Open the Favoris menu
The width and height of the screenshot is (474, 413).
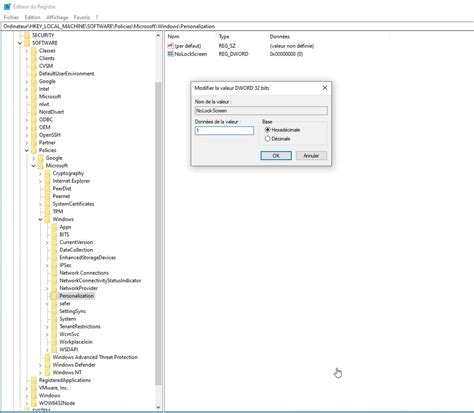point(82,17)
